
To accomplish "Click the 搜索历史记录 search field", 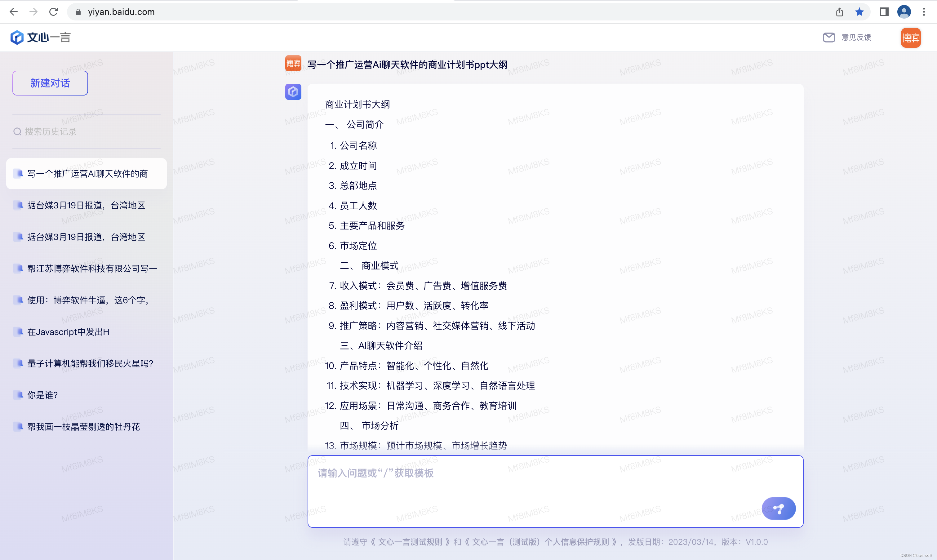I will 87,131.
